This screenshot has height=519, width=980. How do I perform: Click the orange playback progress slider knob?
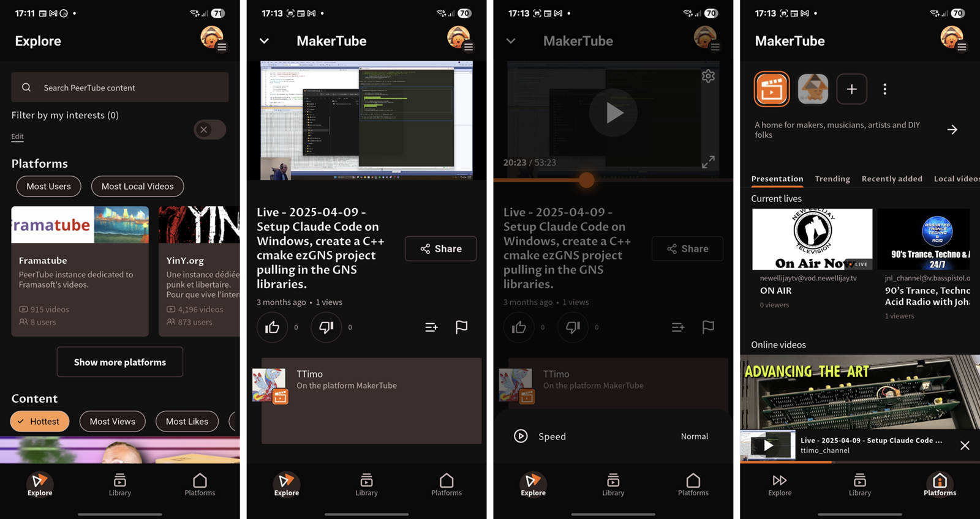(586, 180)
